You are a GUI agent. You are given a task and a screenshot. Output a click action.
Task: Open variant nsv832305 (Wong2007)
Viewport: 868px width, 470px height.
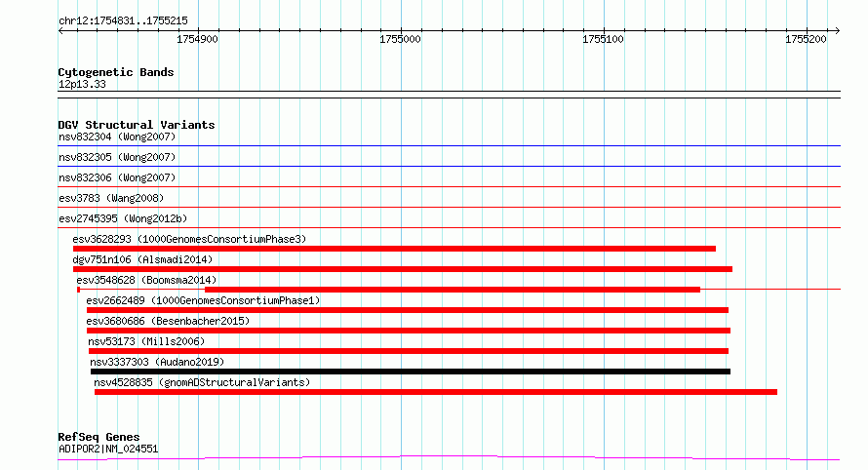[117, 157]
